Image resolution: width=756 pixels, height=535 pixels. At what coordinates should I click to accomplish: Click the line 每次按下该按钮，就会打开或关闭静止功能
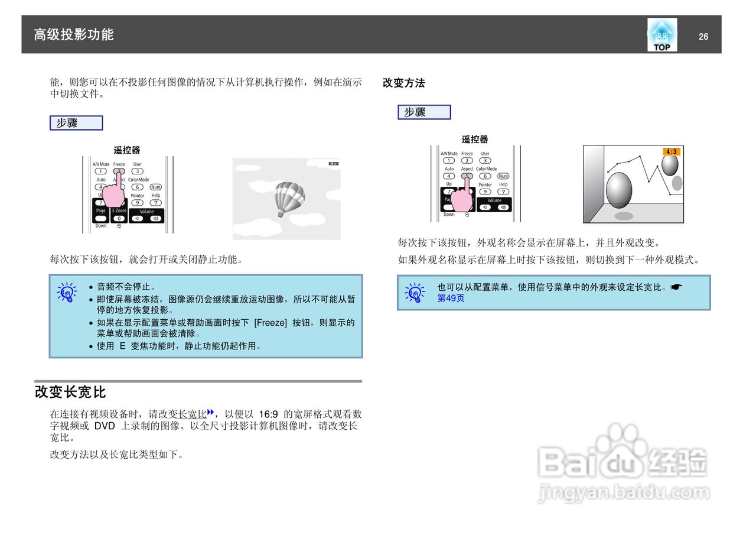[146, 259]
